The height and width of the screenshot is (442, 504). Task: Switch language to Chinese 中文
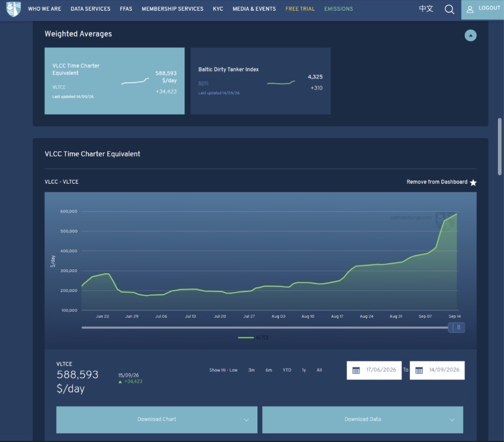[x=426, y=9]
